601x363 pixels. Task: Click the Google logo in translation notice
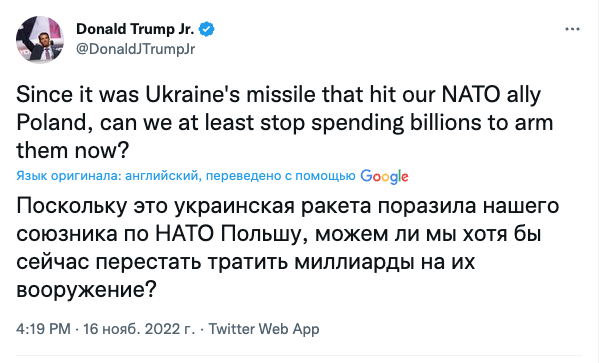coord(384,177)
